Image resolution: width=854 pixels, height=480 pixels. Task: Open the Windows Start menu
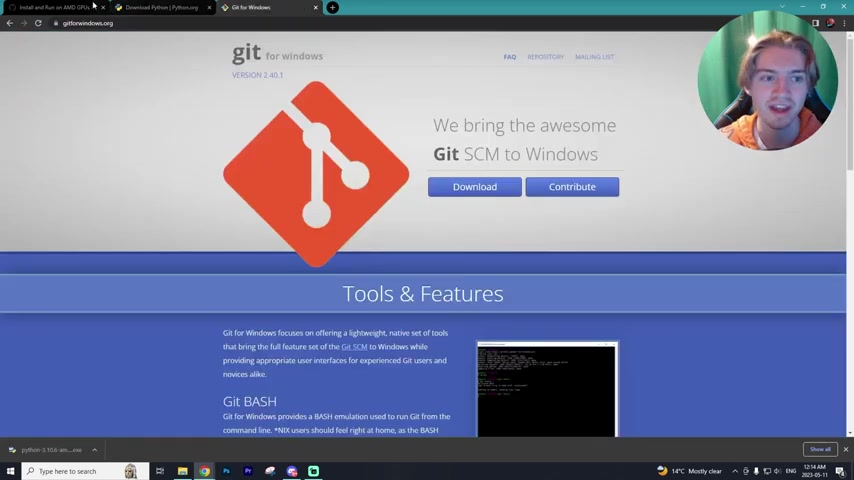[x=10, y=471]
